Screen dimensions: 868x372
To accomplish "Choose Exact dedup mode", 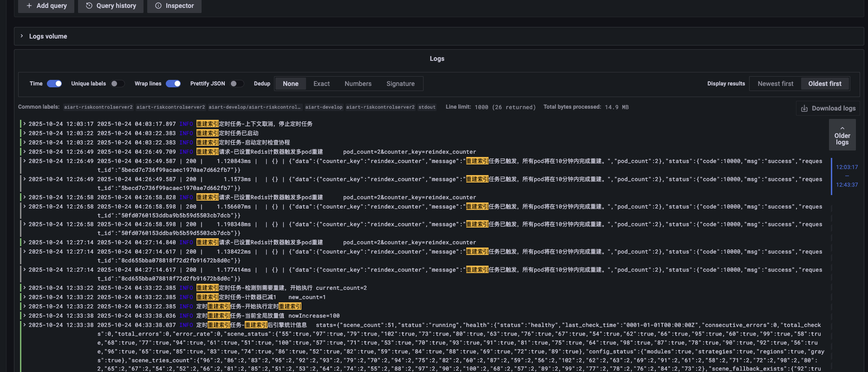I will pyautogui.click(x=321, y=84).
